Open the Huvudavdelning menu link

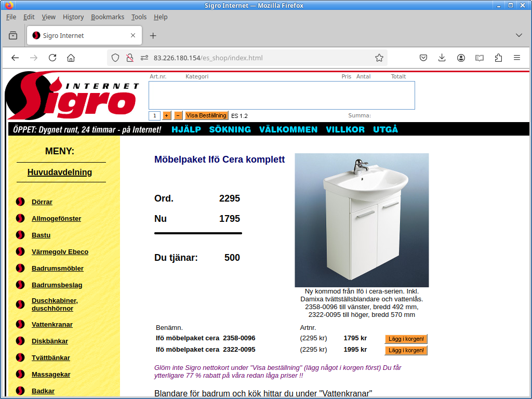click(x=60, y=172)
